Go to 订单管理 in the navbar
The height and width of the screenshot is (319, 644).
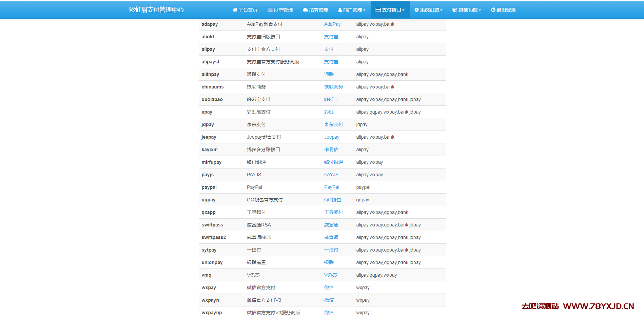[x=280, y=10]
